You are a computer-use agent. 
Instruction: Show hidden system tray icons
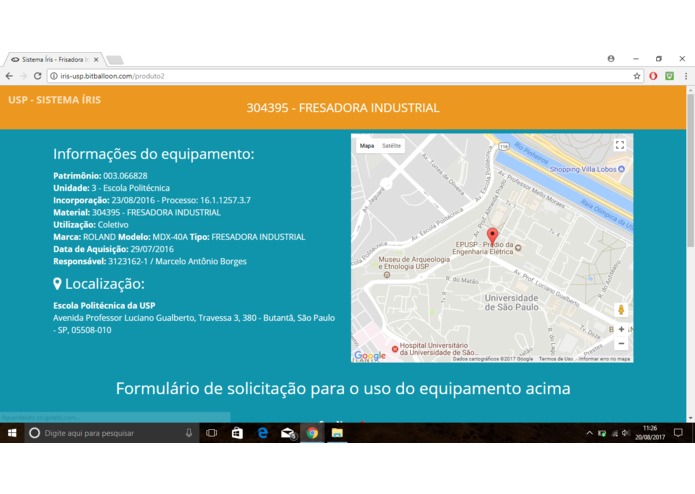point(589,433)
